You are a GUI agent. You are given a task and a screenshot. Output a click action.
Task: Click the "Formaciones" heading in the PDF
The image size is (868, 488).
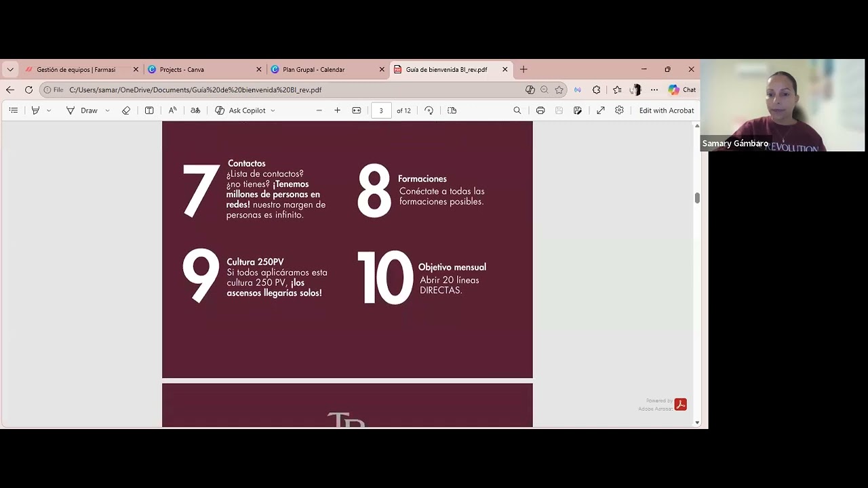coord(422,179)
